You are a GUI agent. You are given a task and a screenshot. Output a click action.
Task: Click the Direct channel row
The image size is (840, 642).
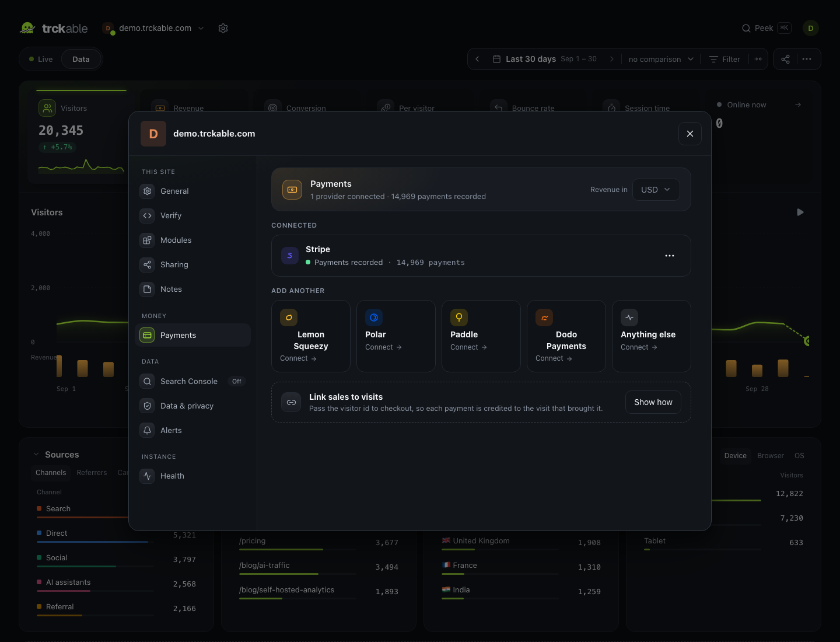117,535
